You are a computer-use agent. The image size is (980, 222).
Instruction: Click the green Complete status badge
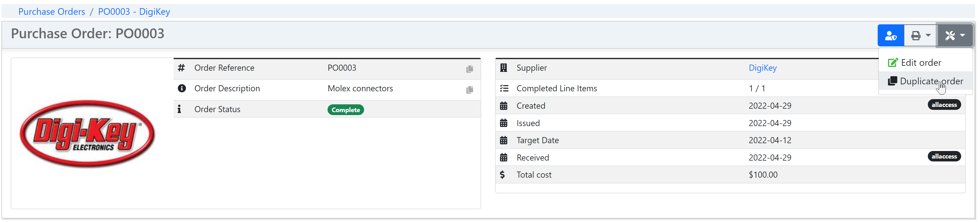(346, 110)
